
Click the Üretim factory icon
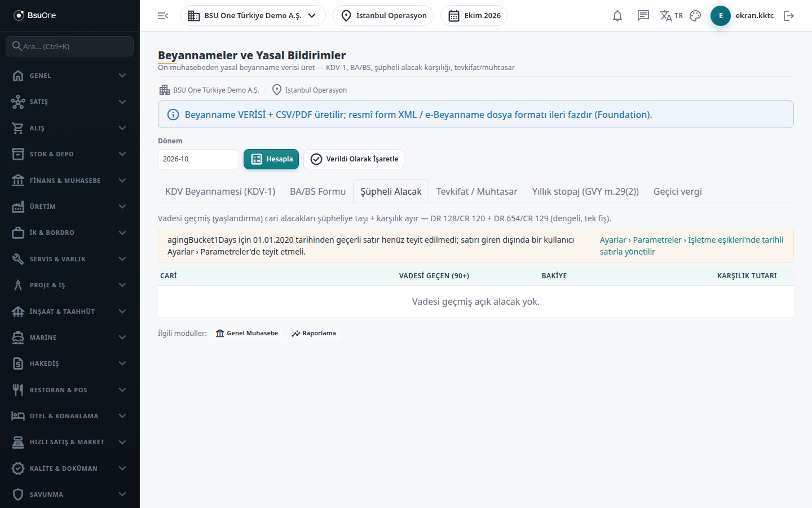18,207
